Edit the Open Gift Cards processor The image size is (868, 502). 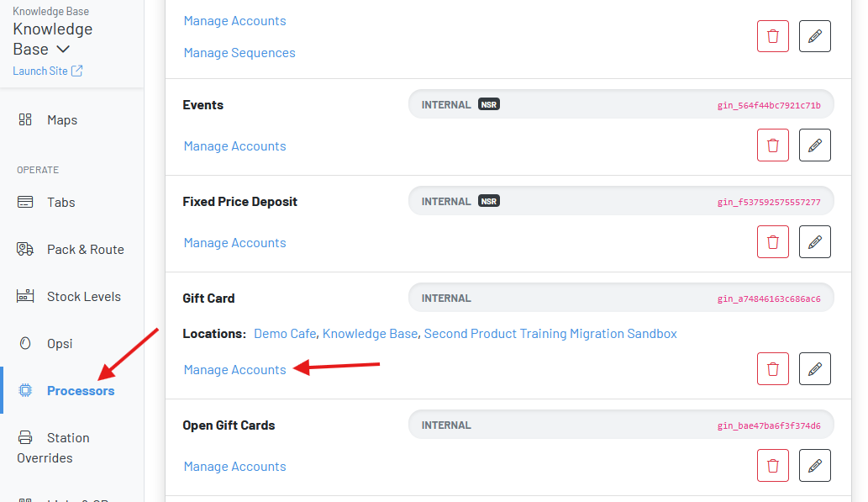814,465
